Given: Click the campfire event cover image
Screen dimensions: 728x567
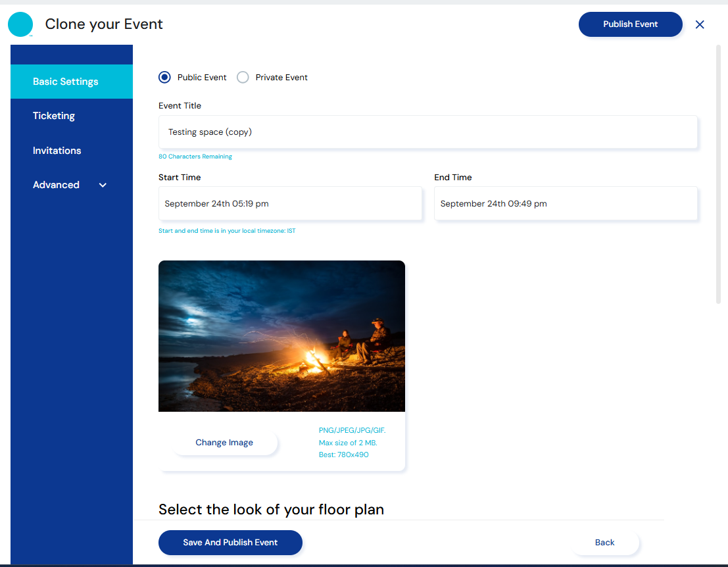Looking at the screenshot, I should click(x=281, y=336).
